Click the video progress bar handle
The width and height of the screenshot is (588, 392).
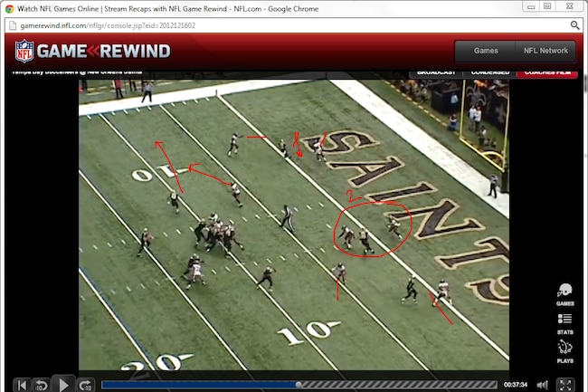pyautogui.click(x=299, y=385)
